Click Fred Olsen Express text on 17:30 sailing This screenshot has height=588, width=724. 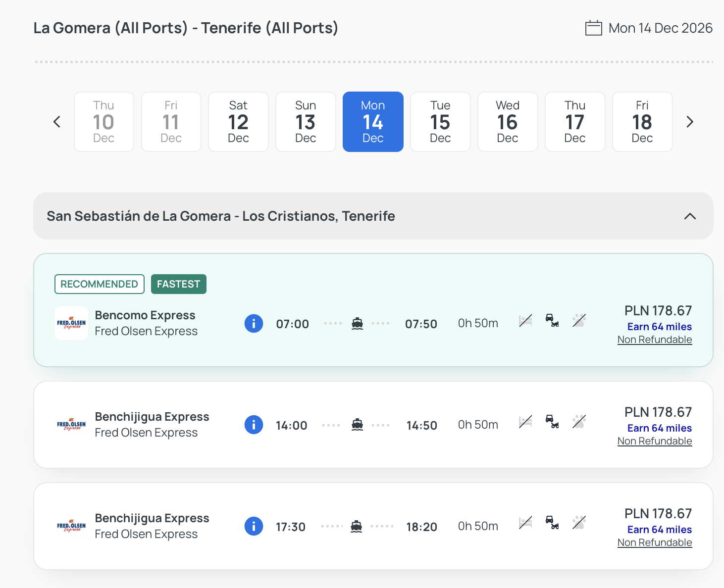pos(146,534)
